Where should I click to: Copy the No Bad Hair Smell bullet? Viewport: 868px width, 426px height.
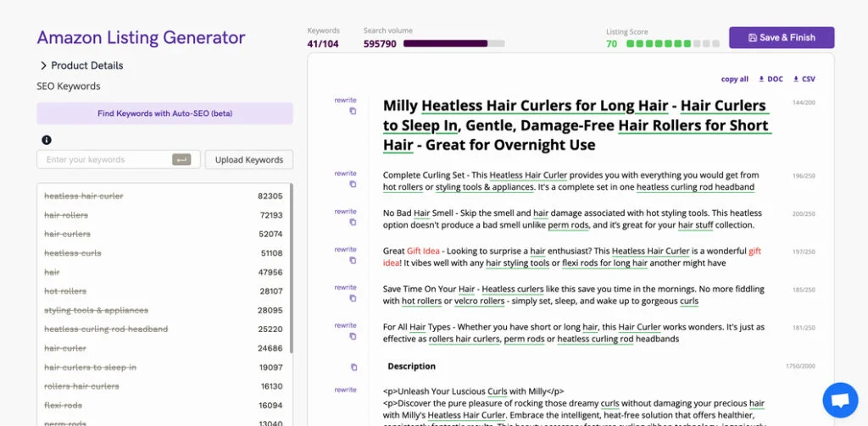click(353, 223)
